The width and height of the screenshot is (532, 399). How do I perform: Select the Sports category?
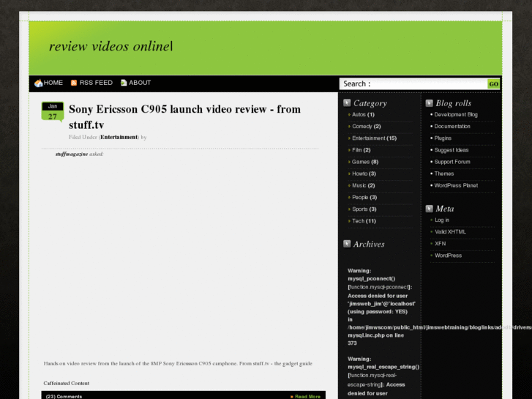(359, 209)
